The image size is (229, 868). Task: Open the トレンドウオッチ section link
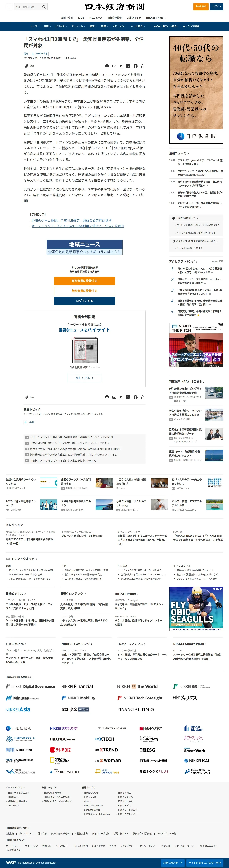tap(24, 559)
